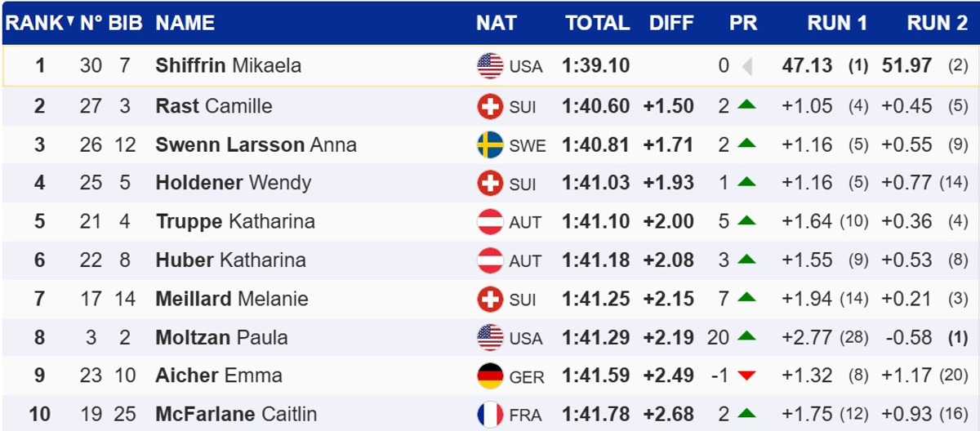The image size is (980, 431).
Task: Click the Austrian flag beside Truppe Katharina
Action: (490, 221)
